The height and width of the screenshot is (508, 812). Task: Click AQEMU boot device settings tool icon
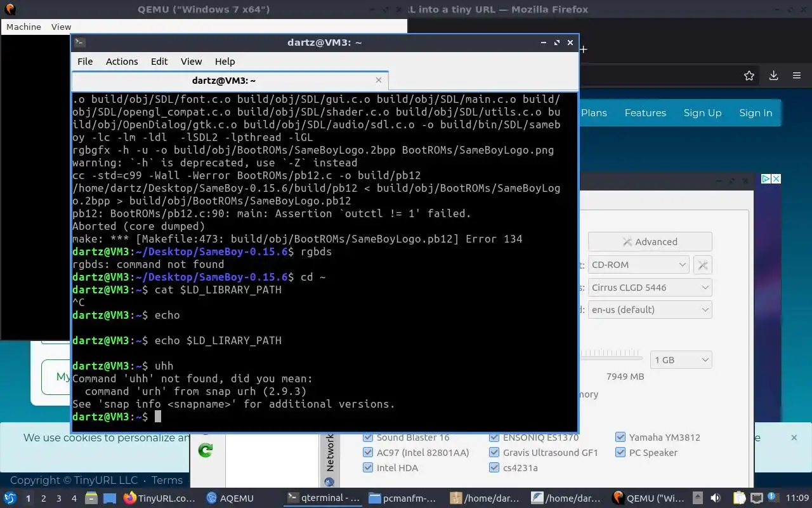[x=702, y=265]
